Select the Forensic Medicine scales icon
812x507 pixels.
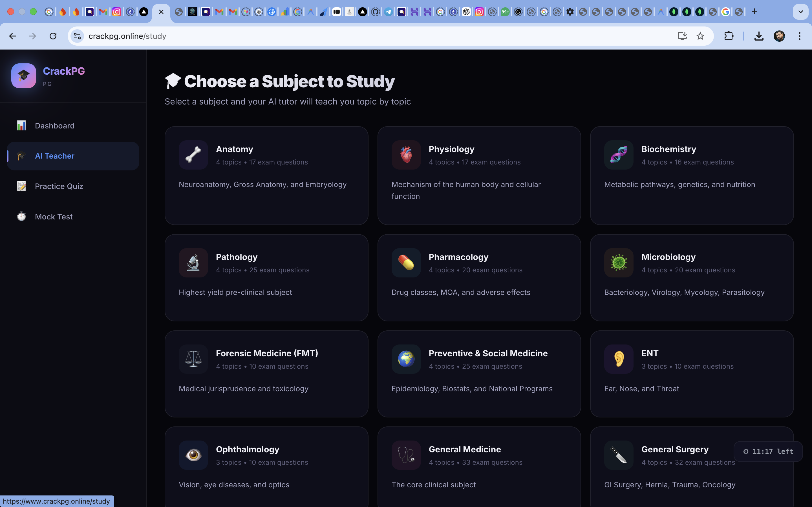(x=193, y=359)
